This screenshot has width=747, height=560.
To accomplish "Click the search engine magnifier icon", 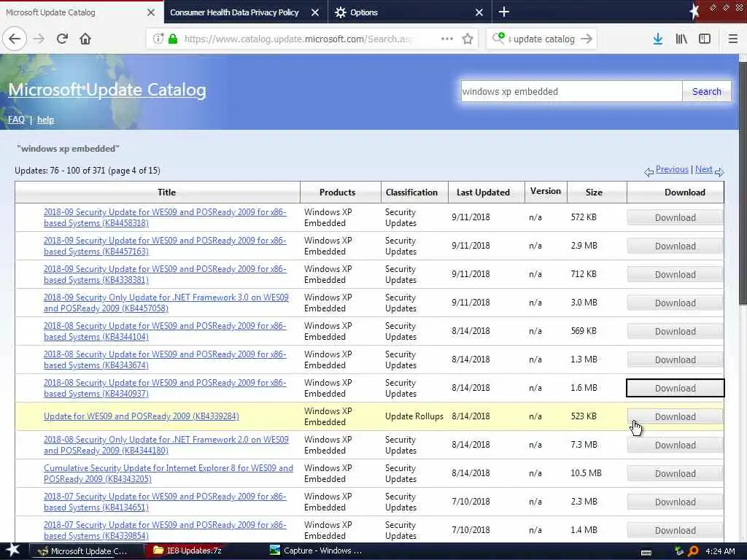I will pyautogui.click(x=498, y=39).
